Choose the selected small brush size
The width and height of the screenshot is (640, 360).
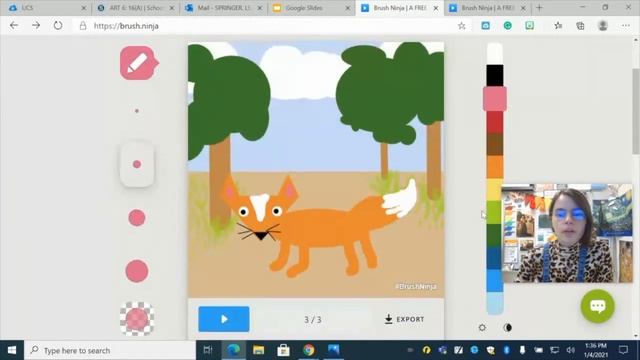pos(137,164)
